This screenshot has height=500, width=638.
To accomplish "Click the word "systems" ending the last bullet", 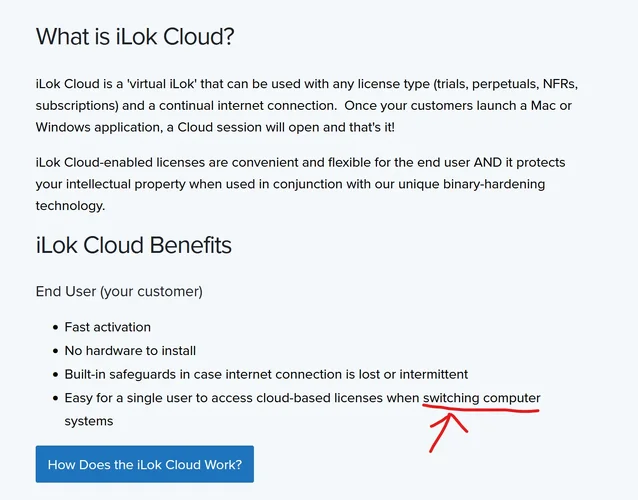I will (89, 421).
